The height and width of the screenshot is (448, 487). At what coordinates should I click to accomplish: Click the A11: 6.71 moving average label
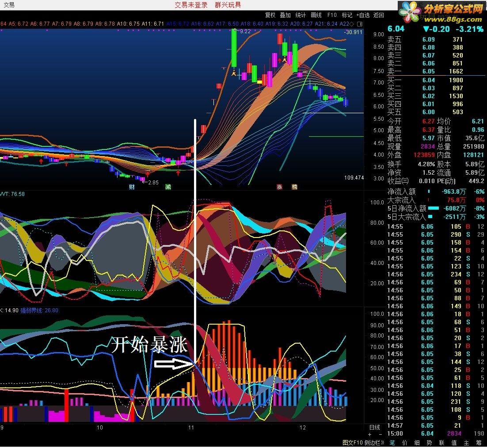pyautogui.click(x=152, y=24)
